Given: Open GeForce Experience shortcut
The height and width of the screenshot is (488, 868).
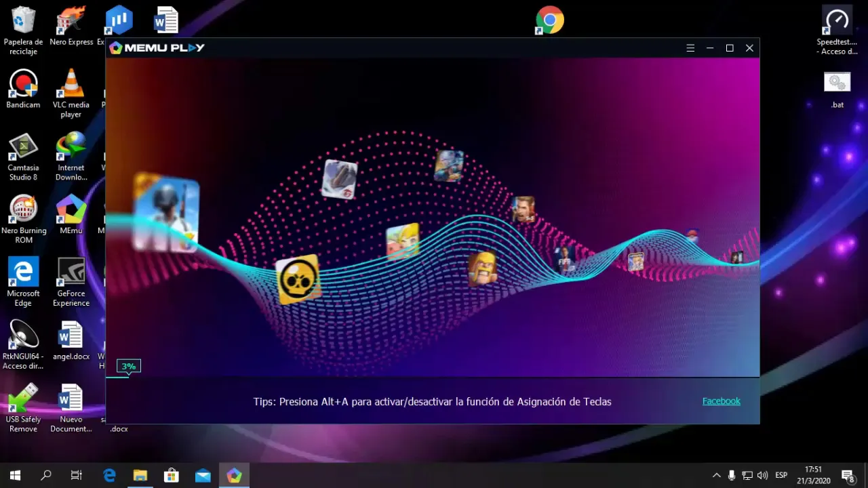Looking at the screenshot, I should point(71,283).
